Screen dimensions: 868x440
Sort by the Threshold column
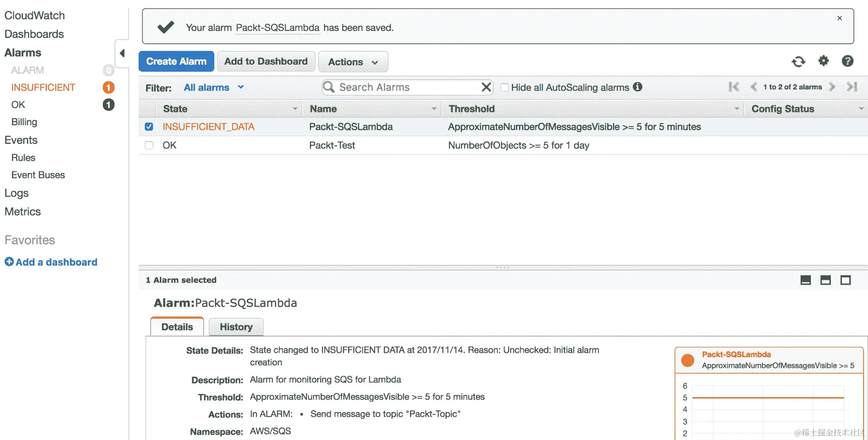coord(593,109)
